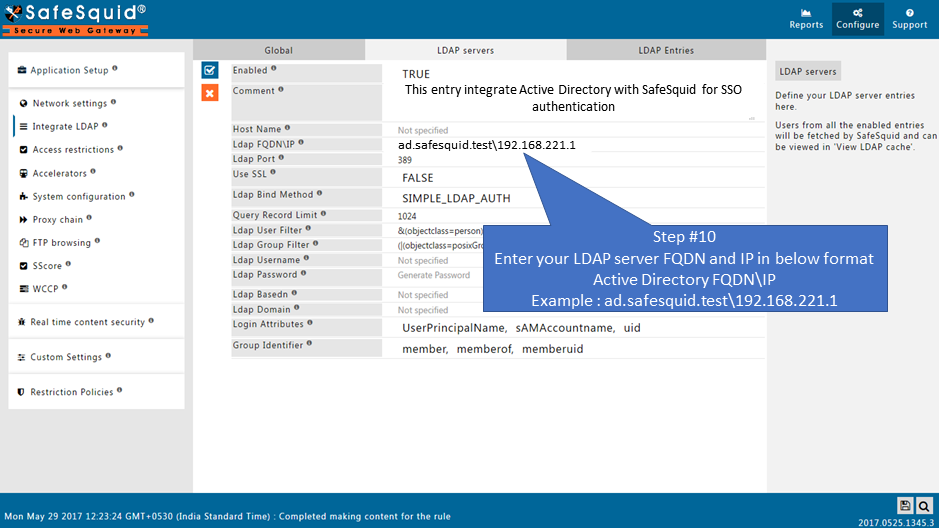Image resolution: width=939 pixels, height=528 pixels.
Task: Click the Query Record Limit field 1024
Action: tap(574, 216)
